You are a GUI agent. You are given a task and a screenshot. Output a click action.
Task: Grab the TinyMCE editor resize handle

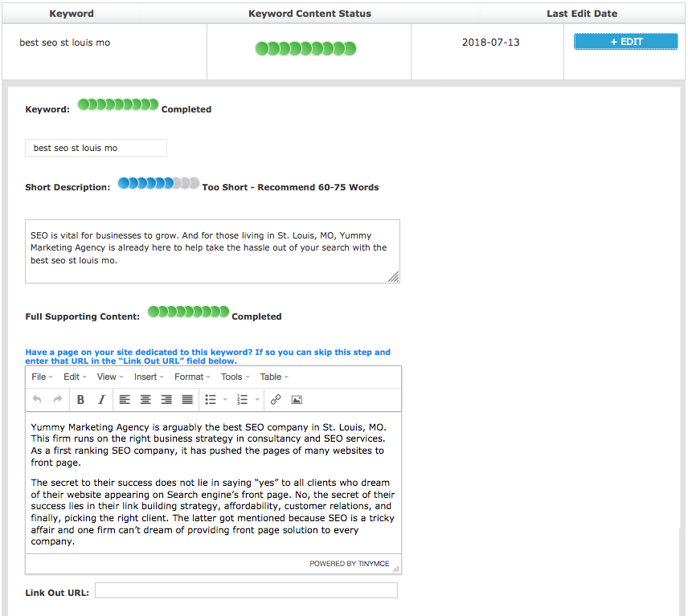pyautogui.click(x=395, y=569)
